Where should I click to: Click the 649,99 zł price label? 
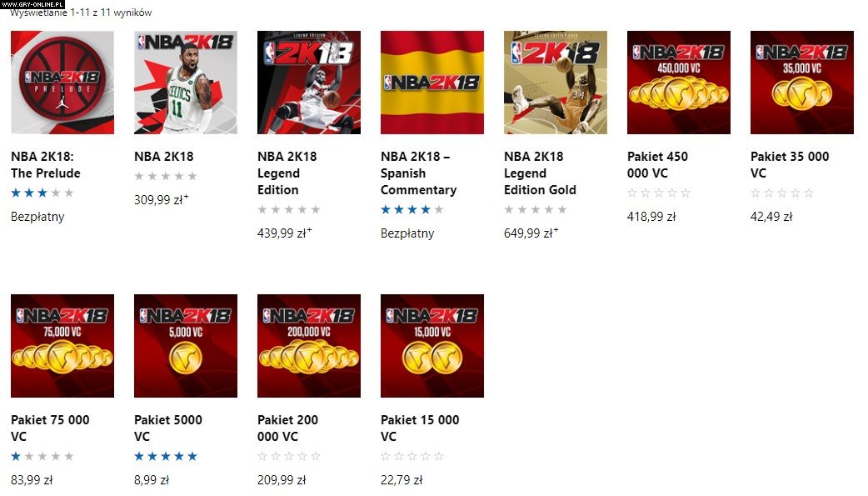pos(531,233)
